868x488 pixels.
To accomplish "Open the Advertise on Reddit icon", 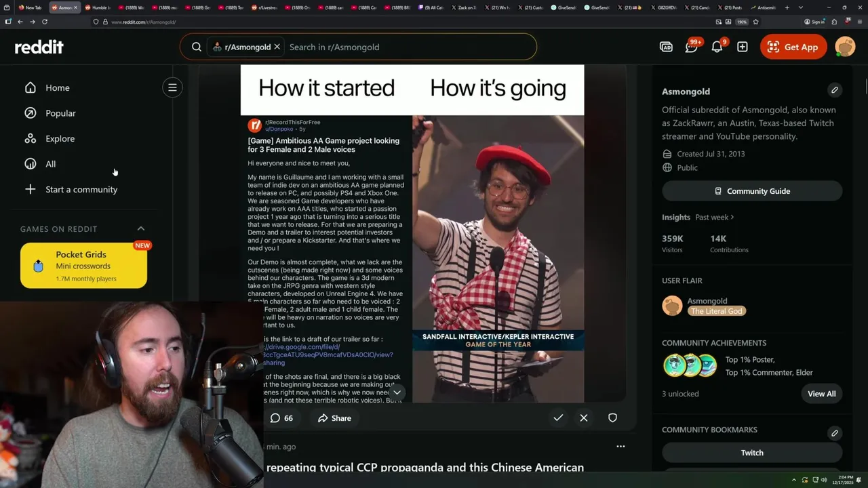I will [x=666, y=47].
